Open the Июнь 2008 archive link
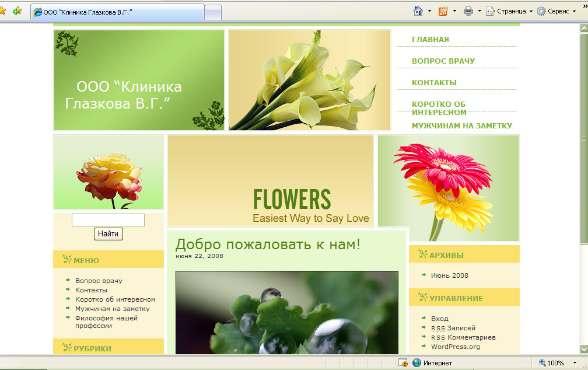The width and height of the screenshot is (588, 370). coord(449,275)
